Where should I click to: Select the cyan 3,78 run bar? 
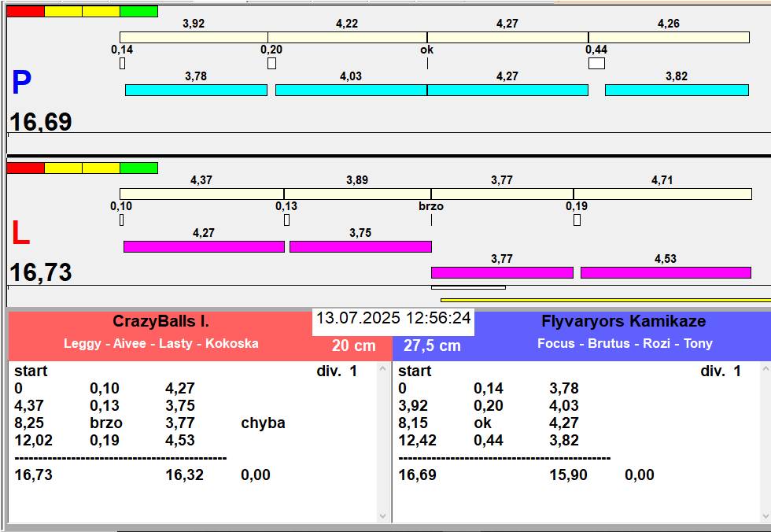tap(196, 91)
